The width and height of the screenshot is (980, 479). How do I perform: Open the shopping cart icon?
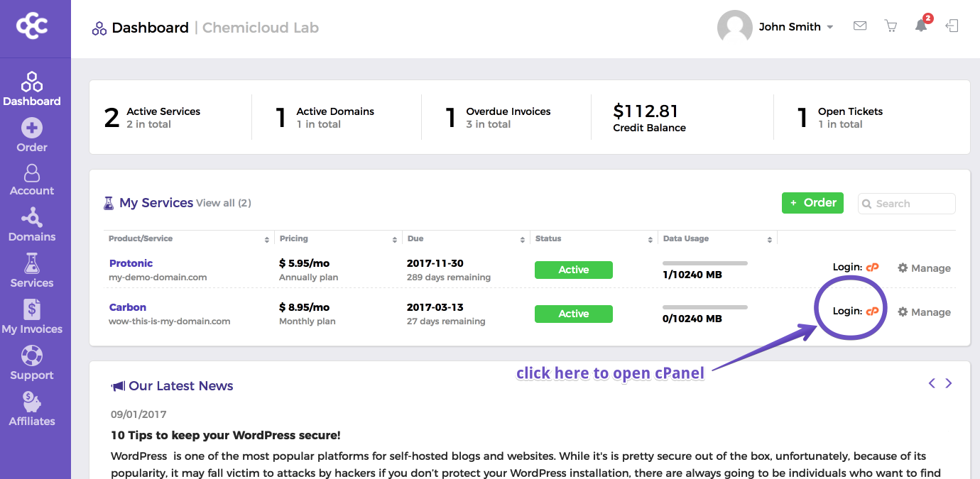coord(891,26)
